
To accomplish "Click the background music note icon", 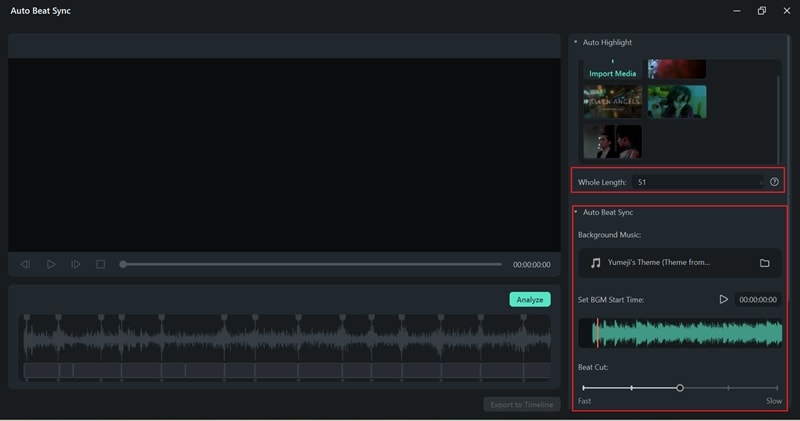I will (x=595, y=263).
